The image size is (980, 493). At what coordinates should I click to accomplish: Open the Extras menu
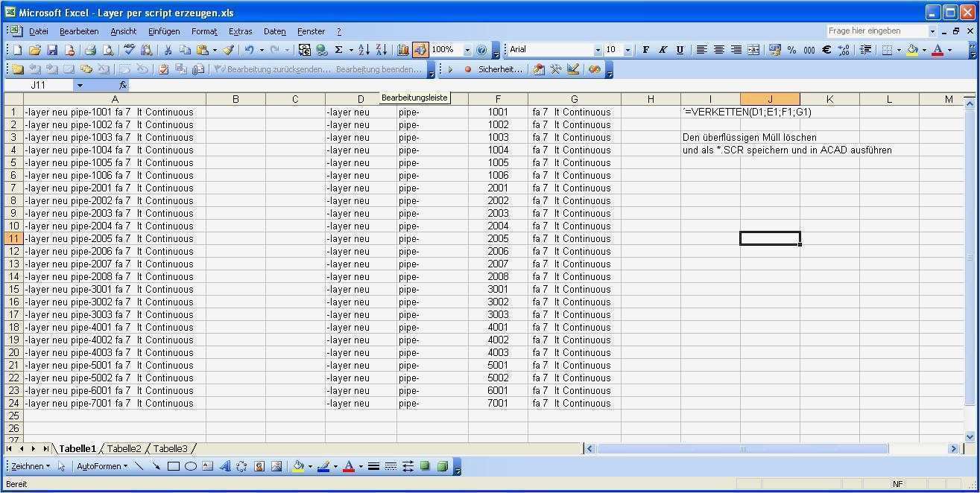tap(241, 31)
